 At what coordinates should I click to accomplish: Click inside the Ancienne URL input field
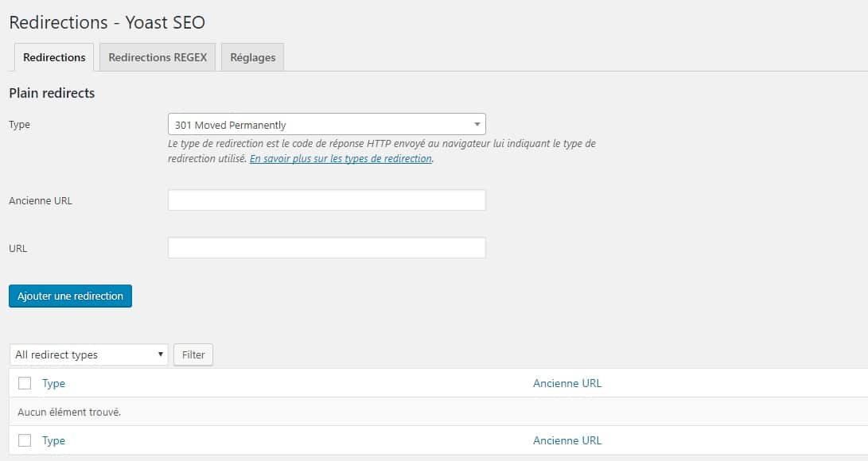(326, 200)
